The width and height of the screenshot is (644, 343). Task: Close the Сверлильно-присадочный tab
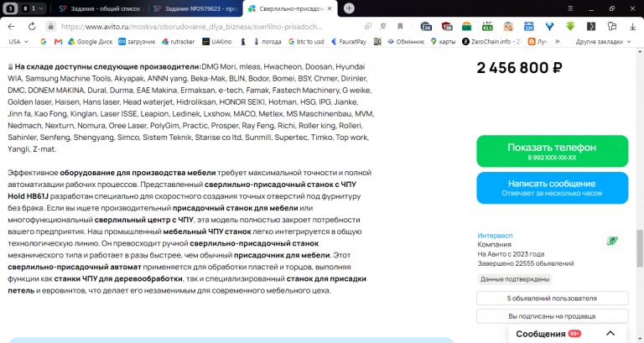pyautogui.click(x=330, y=8)
